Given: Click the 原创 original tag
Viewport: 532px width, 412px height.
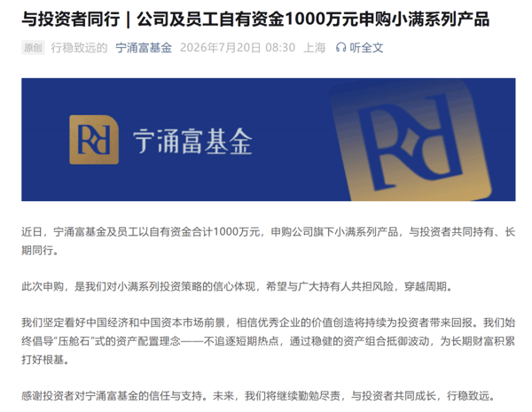Looking at the screenshot, I should [x=33, y=48].
